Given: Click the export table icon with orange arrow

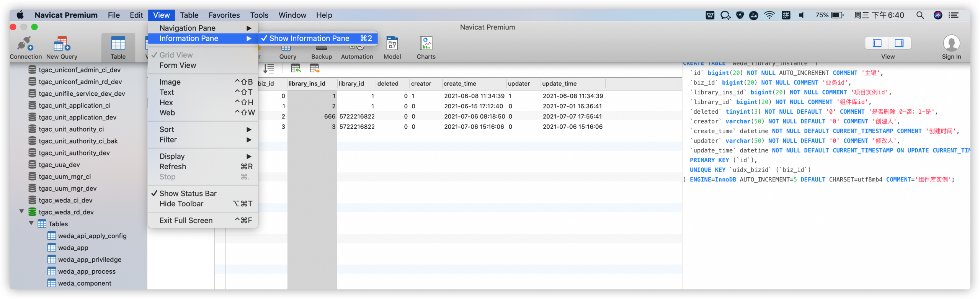Looking at the screenshot, I should coord(315,69).
